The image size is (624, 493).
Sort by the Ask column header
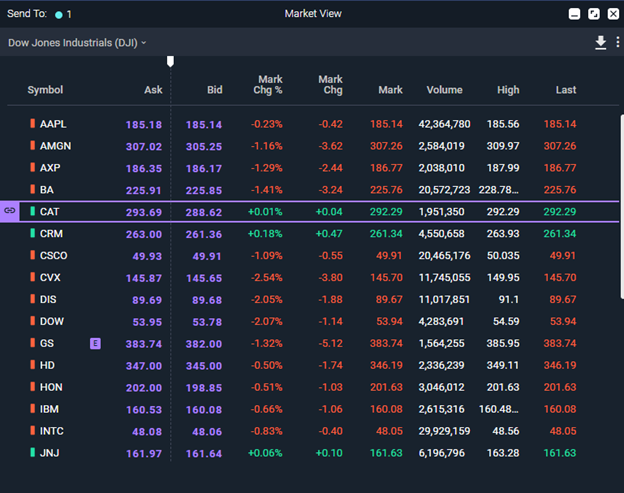click(153, 90)
